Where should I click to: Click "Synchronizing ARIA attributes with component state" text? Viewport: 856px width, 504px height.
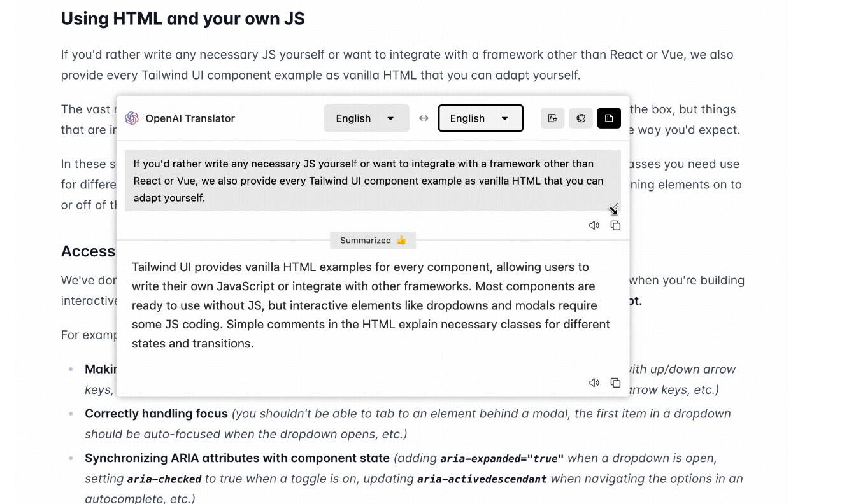click(237, 458)
